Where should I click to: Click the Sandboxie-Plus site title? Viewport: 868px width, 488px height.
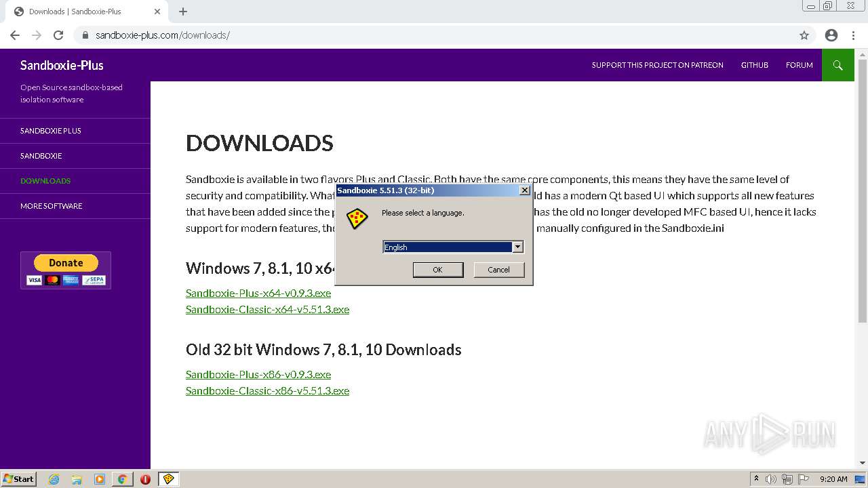tap(62, 65)
